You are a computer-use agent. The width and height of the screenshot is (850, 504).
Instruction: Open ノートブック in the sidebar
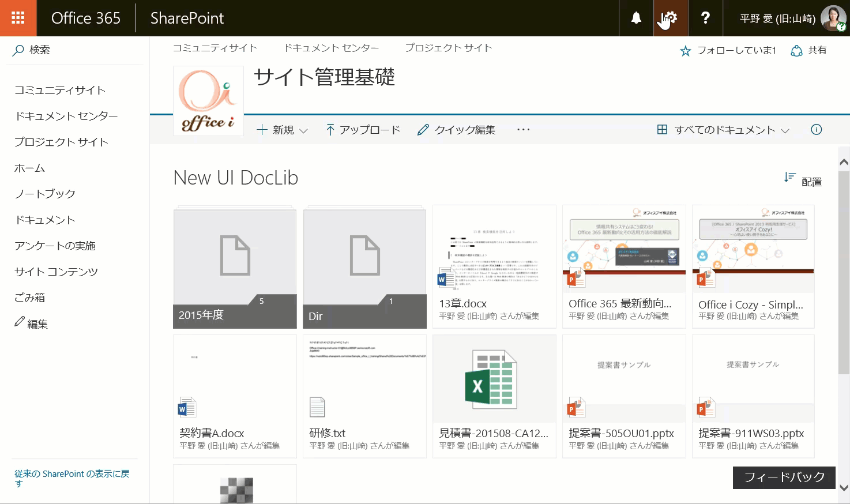[x=45, y=194]
